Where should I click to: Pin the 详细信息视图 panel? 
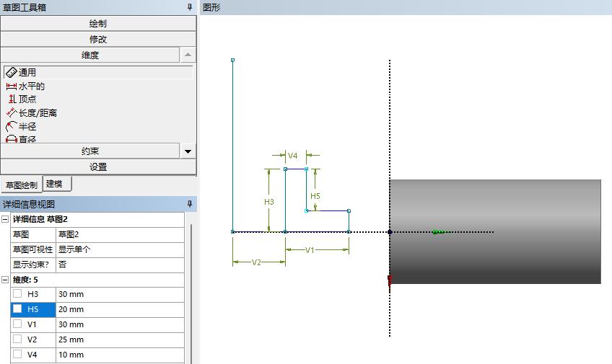click(190, 205)
